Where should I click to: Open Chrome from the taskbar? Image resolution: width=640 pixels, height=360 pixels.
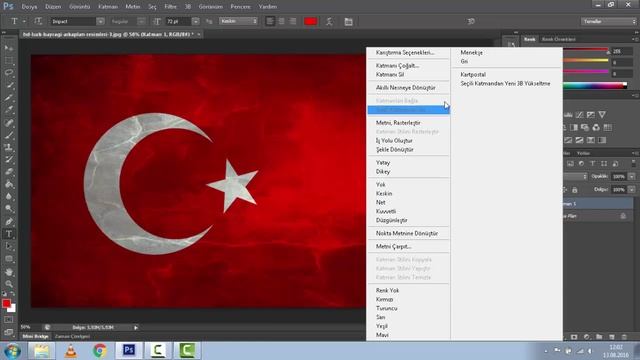100,351
